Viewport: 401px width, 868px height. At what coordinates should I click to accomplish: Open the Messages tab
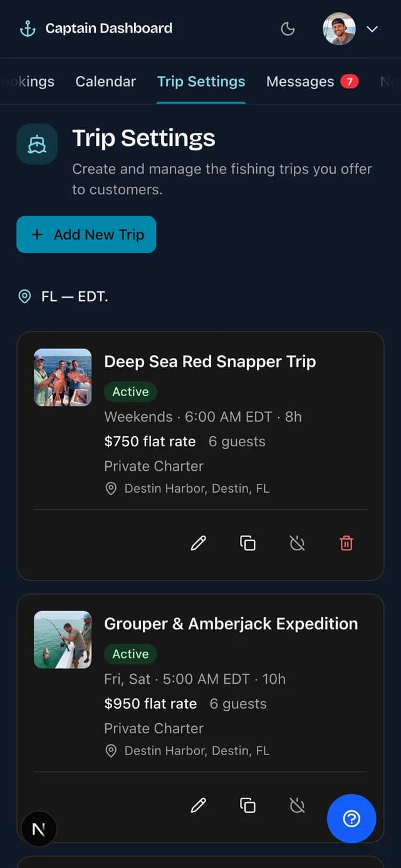(x=312, y=81)
